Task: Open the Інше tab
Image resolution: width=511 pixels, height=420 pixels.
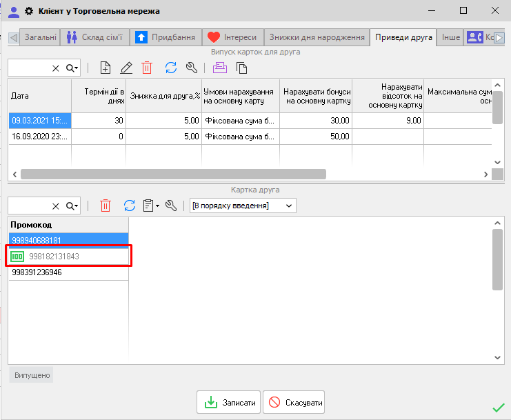Action: click(x=451, y=37)
